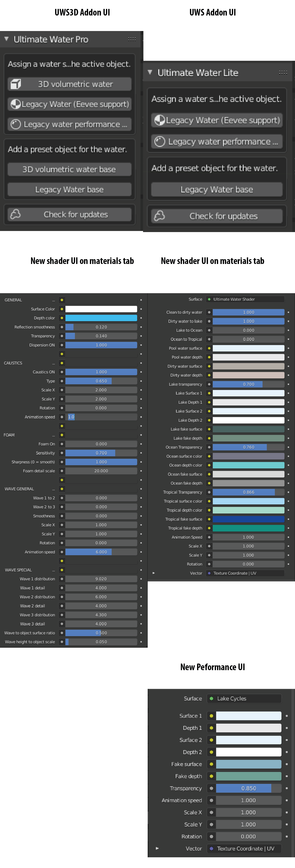Screen dimensions: 295x868
Task: Click animate dot right of Surface Color
Action: [141, 309]
